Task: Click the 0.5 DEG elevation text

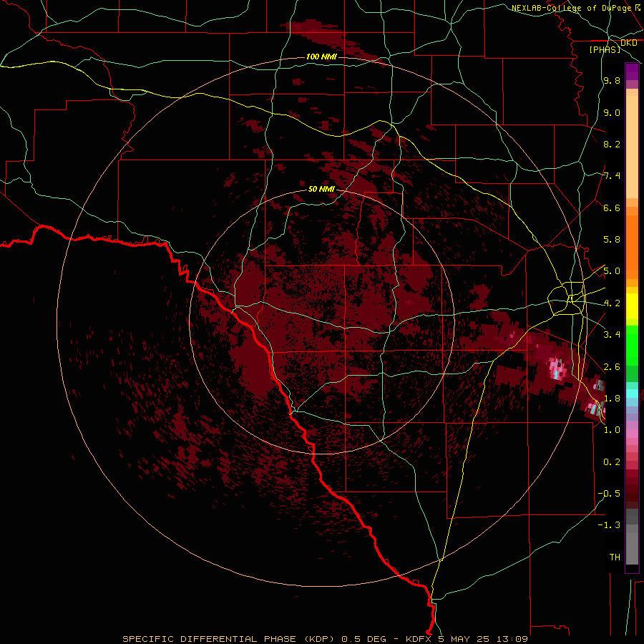Action: [x=364, y=639]
